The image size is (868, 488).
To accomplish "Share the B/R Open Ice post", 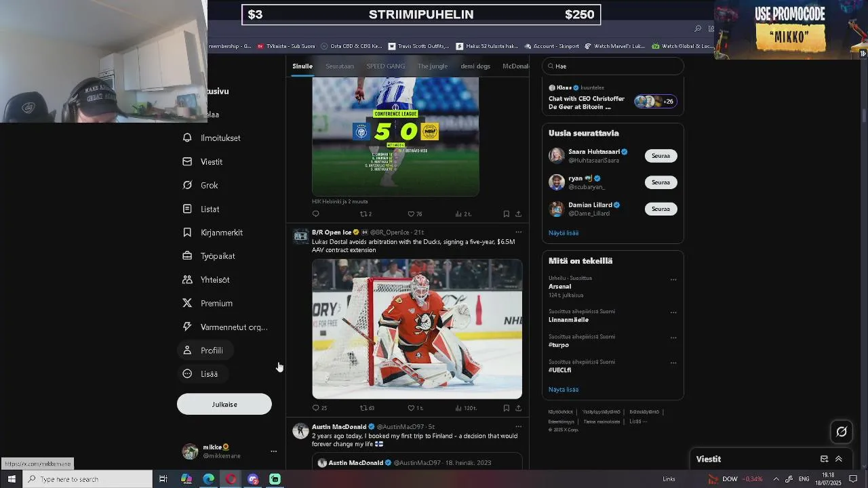I will [518, 408].
